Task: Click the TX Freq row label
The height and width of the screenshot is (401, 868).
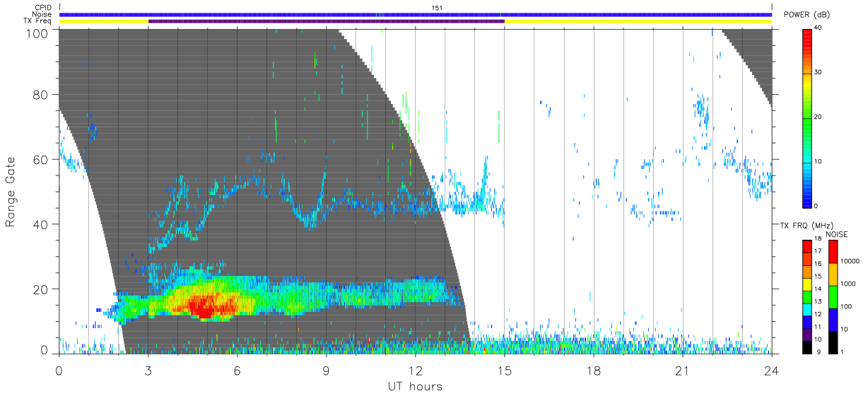Action: (38, 21)
